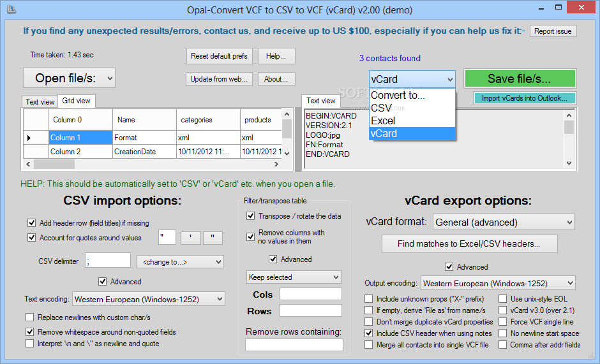Screen dimensions: 600x364
Task: Enable 'If empty, derive File as from name/s'
Action: pos(368,310)
